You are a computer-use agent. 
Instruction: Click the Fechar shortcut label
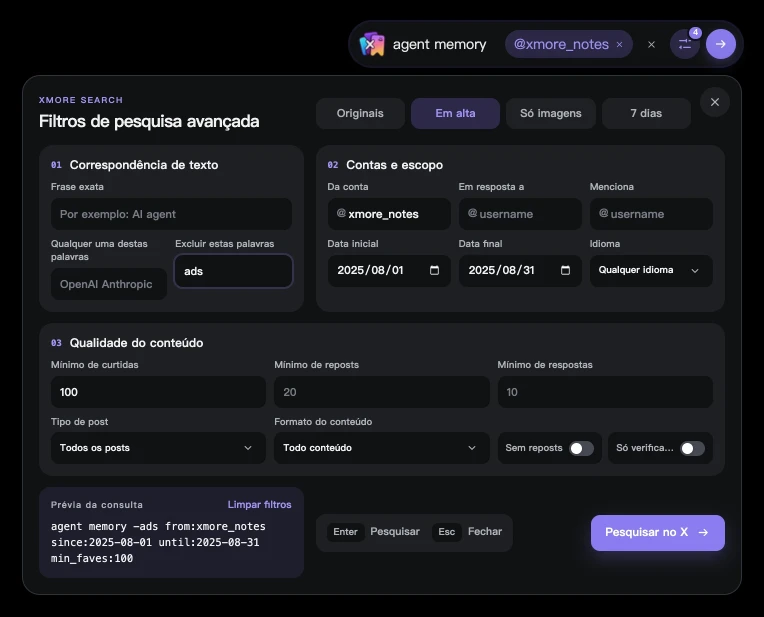(x=485, y=531)
